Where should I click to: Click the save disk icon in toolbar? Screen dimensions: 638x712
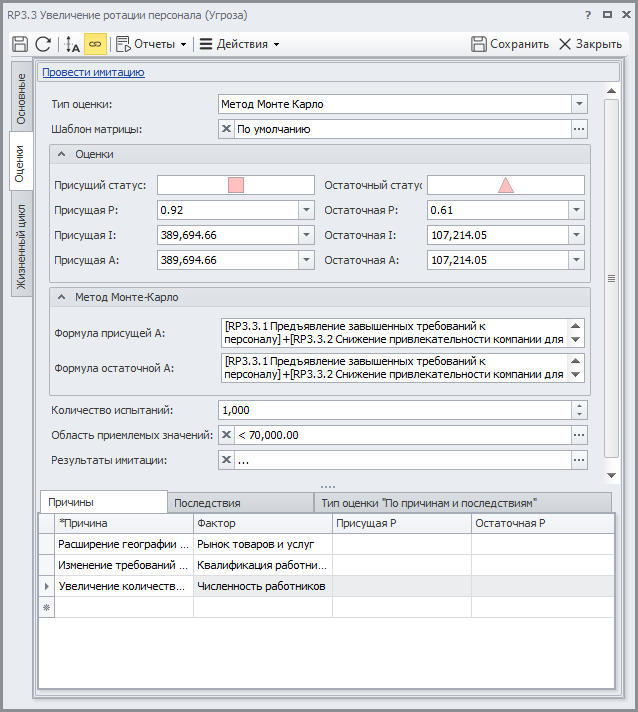20,44
